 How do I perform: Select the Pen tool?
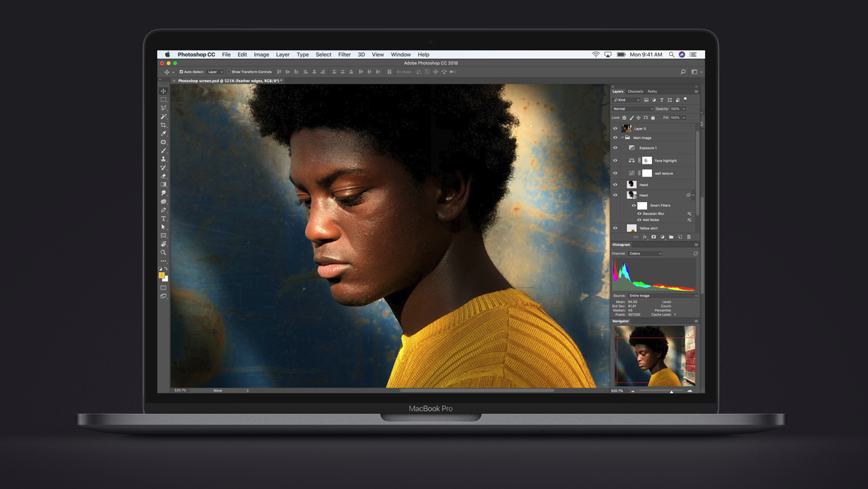pos(164,210)
